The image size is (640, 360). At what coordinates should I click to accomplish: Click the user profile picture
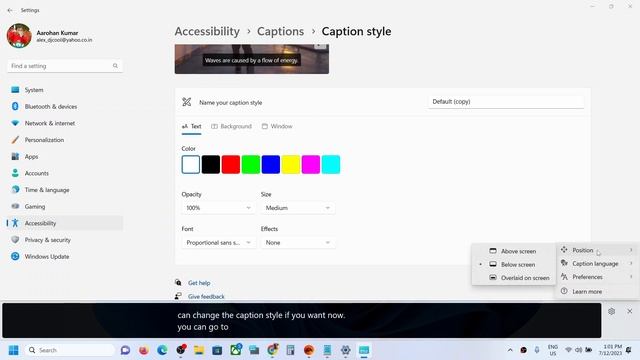coord(19,36)
